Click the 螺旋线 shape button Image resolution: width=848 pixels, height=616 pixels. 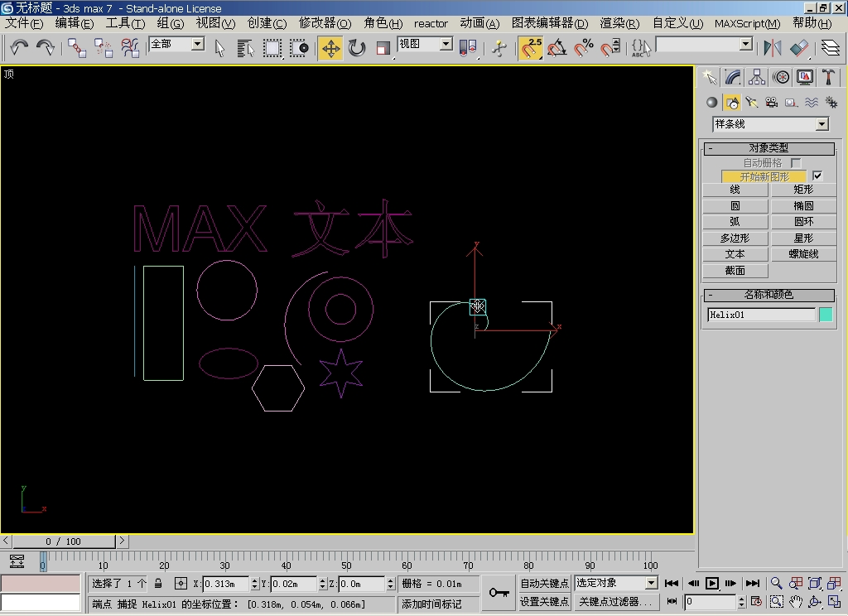[x=803, y=254]
